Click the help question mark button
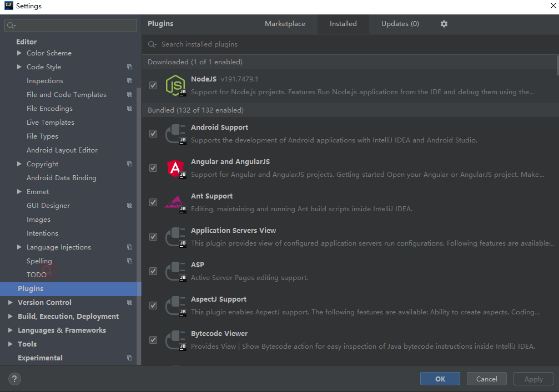559x392 pixels. [x=14, y=379]
